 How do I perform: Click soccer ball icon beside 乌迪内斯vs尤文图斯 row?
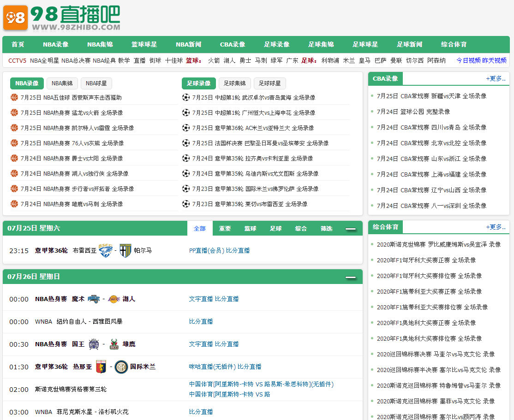[186, 173]
